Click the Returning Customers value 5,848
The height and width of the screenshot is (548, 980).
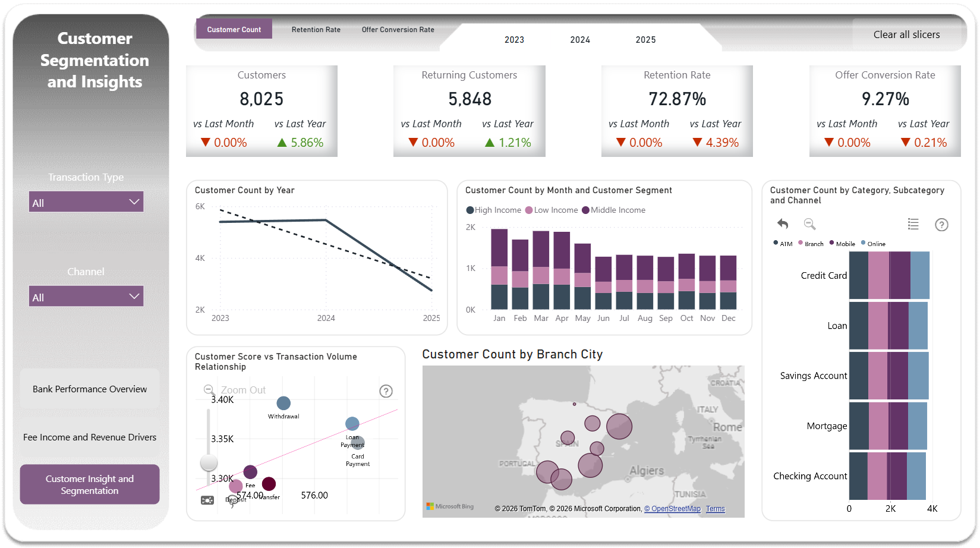[469, 99]
